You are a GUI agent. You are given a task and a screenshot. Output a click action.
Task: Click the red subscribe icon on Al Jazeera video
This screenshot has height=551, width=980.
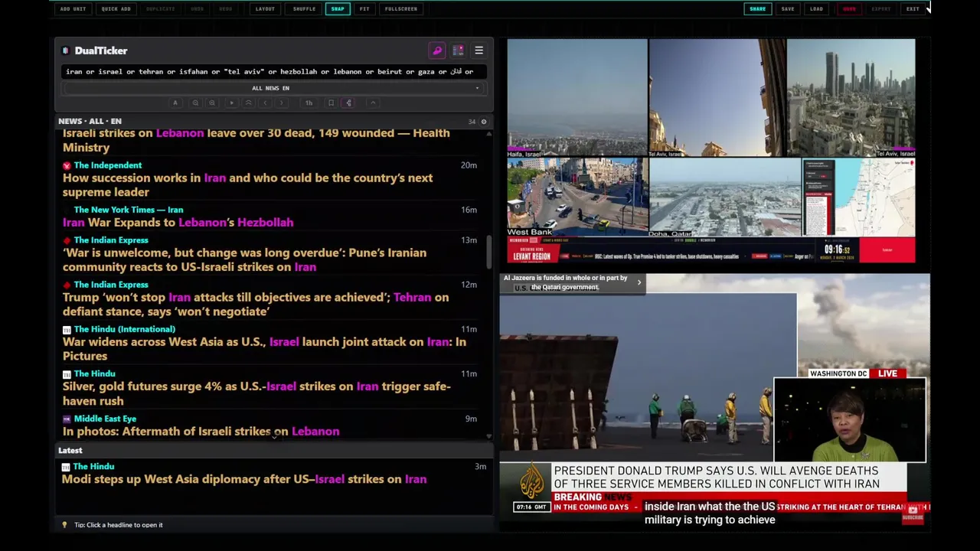point(913,514)
